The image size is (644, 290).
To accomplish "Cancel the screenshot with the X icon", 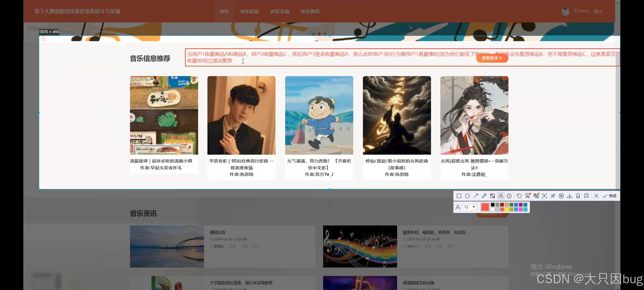I will pos(596,196).
